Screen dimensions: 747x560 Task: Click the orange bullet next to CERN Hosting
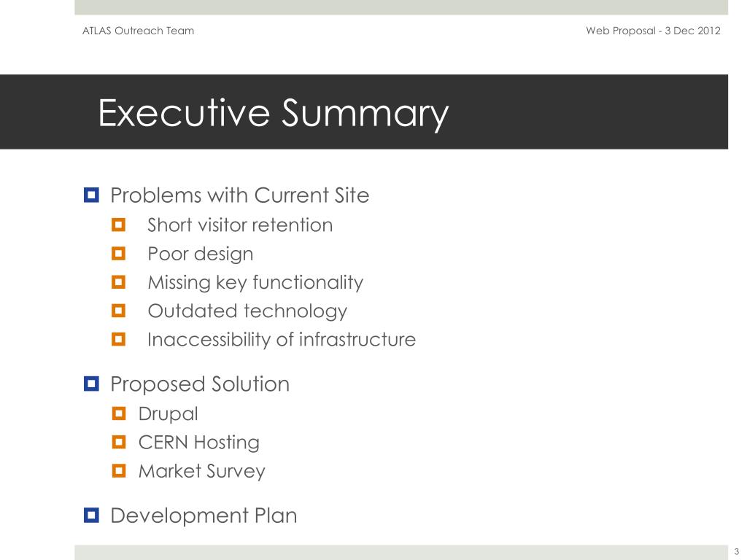tap(119, 442)
